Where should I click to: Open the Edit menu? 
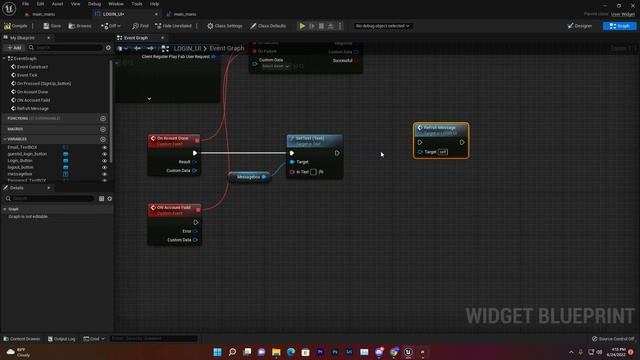point(40,4)
